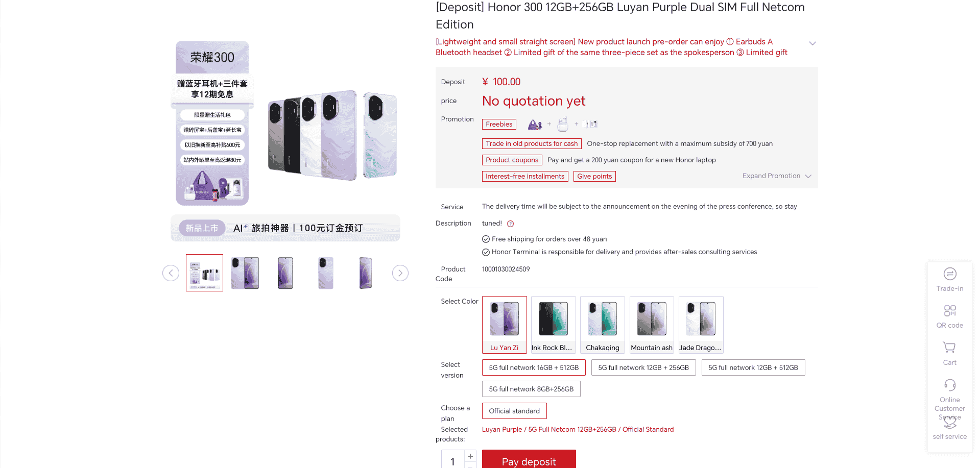Show the QR code icon
Viewport: 980px width, 468px height.
click(x=950, y=311)
